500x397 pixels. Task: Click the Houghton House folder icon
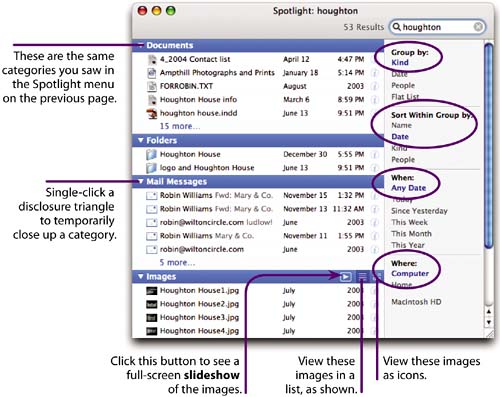pos(151,154)
